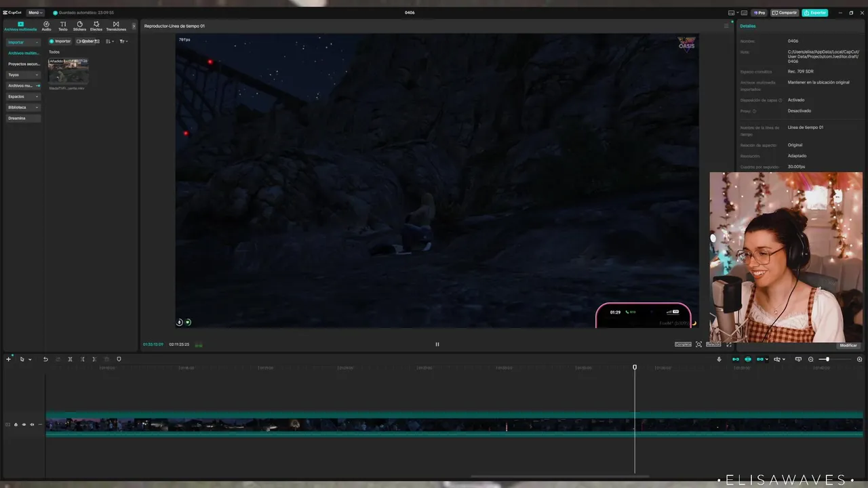This screenshot has height=488, width=868.
Task: Click the Exportar button
Action: click(x=815, y=12)
